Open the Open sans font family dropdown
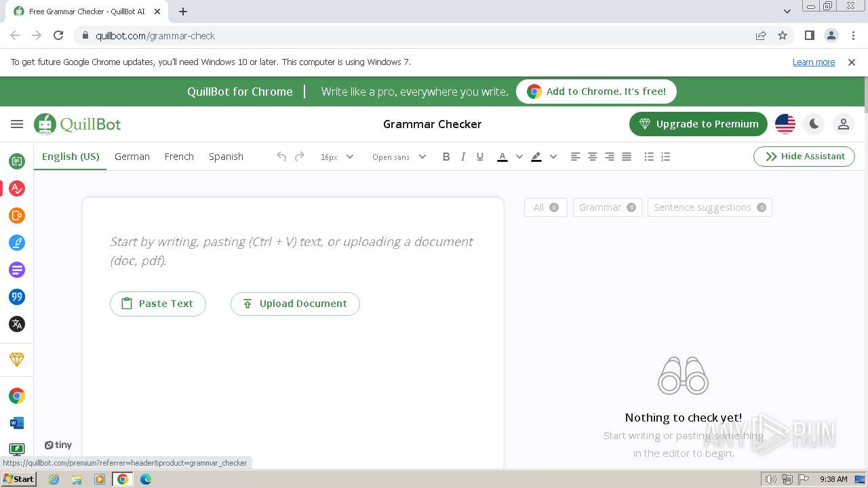The height and width of the screenshot is (488, 868). [x=399, y=157]
